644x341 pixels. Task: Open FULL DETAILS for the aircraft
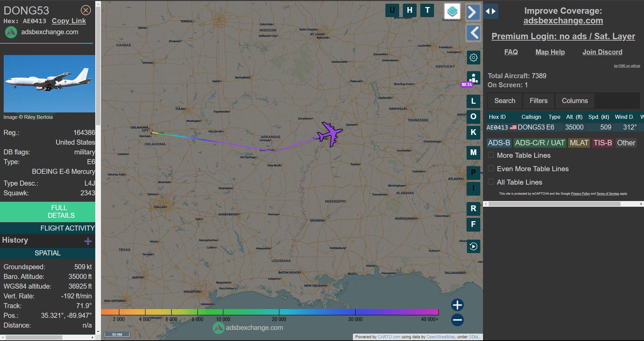click(48, 212)
